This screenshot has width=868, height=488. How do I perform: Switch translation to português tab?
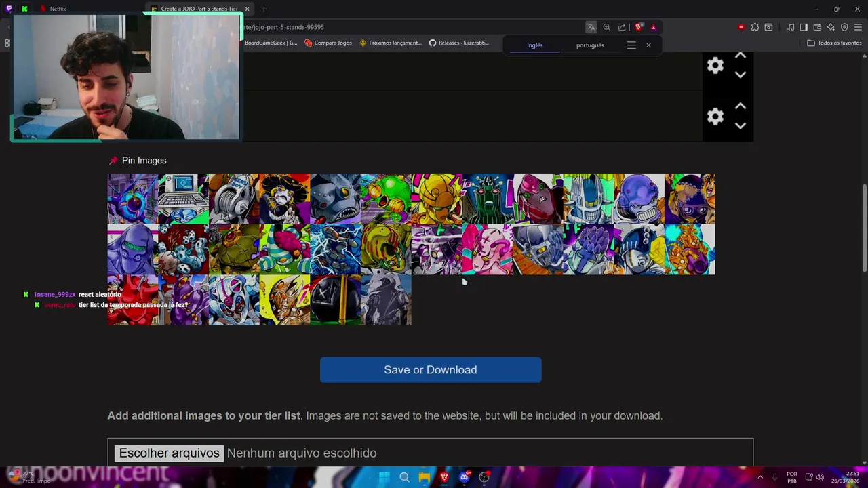[590, 45]
